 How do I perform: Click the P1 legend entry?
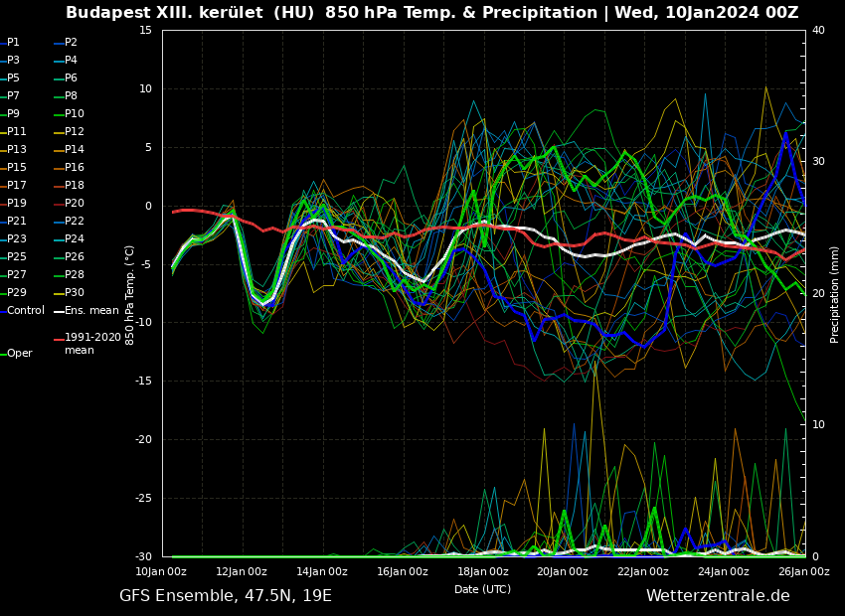13,43
